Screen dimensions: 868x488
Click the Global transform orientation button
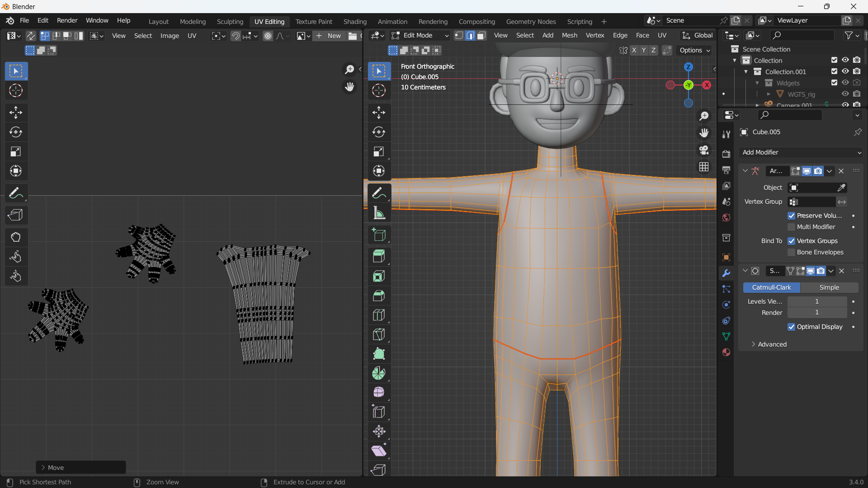(697, 35)
